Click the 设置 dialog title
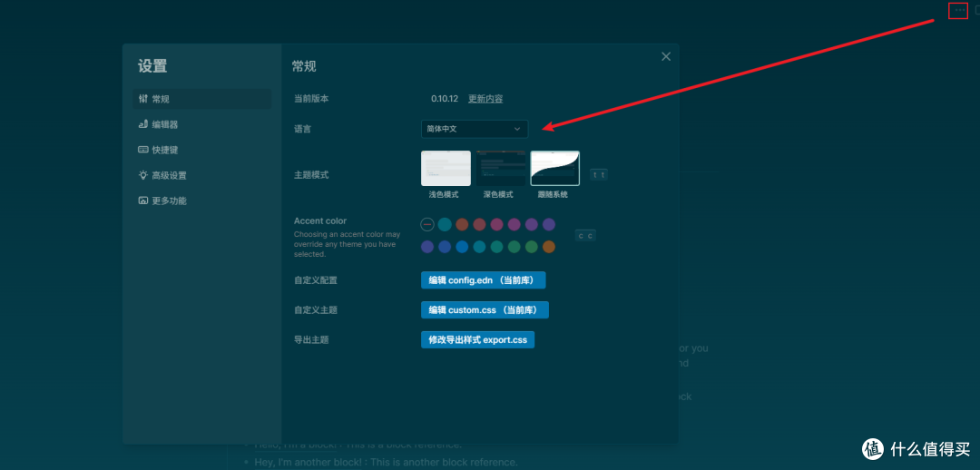Viewport: 980px width, 470px height. [152, 66]
